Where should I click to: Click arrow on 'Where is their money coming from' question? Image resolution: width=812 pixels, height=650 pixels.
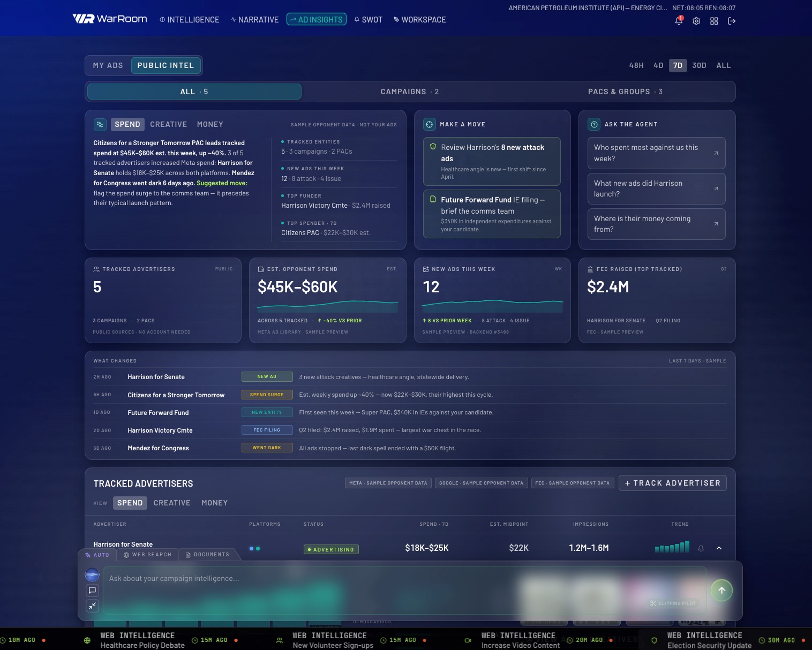pyautogui.click(x=716, y=224)
